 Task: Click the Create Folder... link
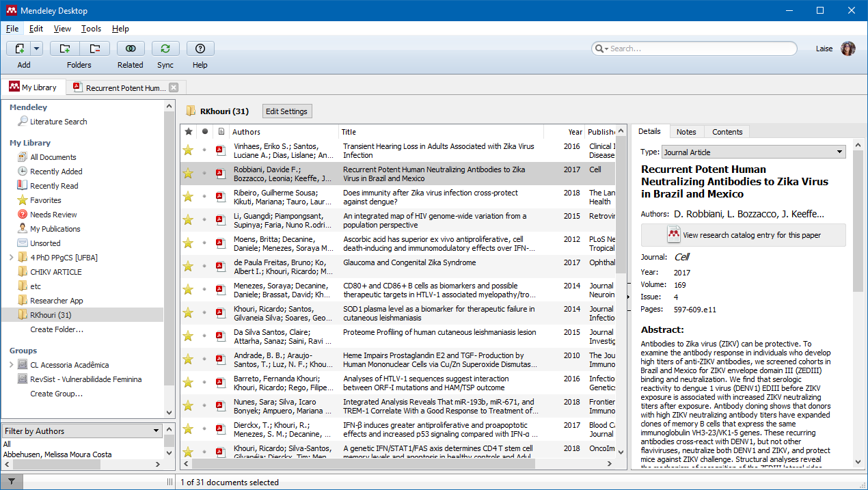[57, 329]
